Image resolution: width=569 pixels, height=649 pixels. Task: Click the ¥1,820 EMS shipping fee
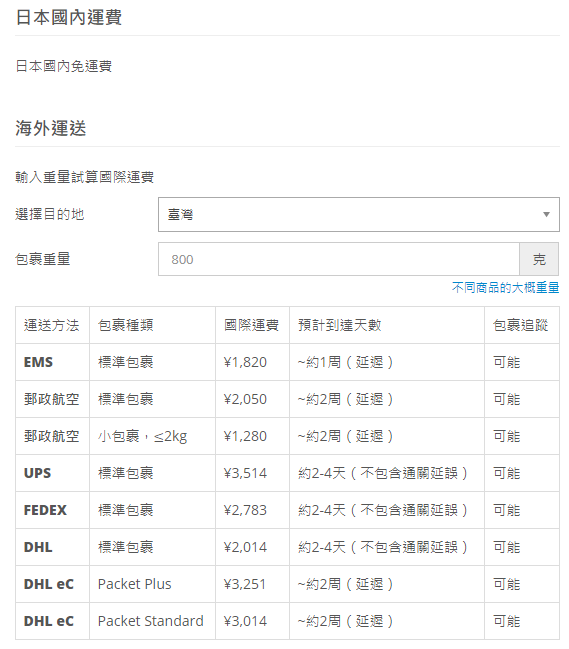245,362
